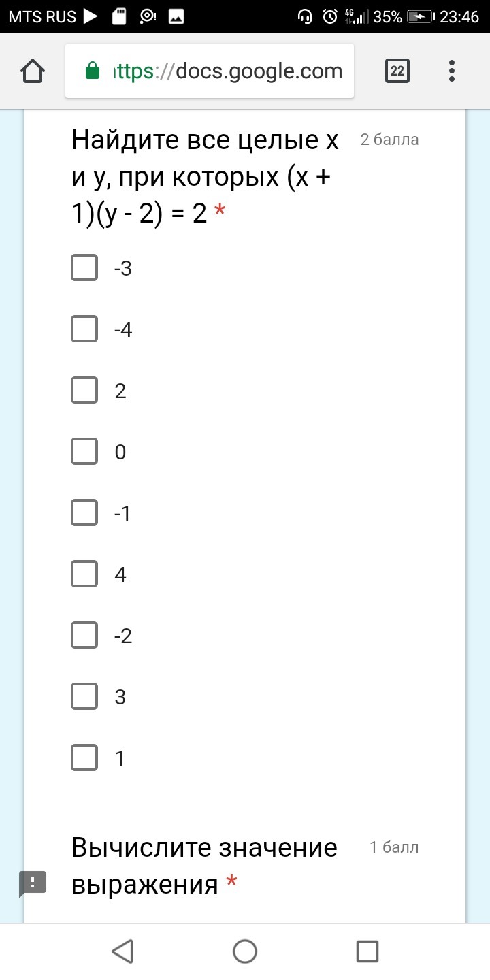Tick the -1 answer checkbox

84,512
